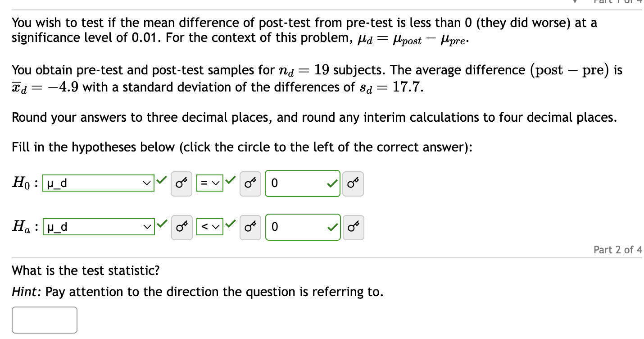Screen dimensions: 644x339
Task: Click the empty test statistic answer box
Action: [x=44, y=320]
